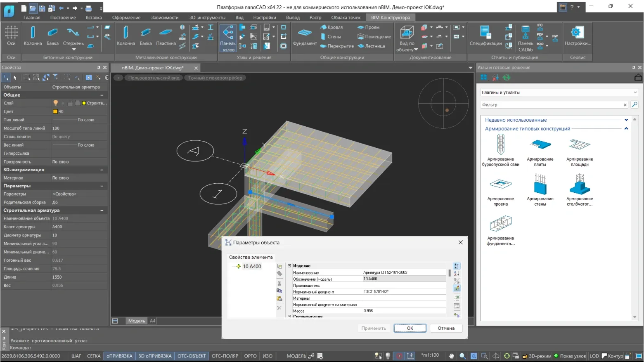Open the Облака точек tab
The image size is (644, 362).
tap(346, 18)
